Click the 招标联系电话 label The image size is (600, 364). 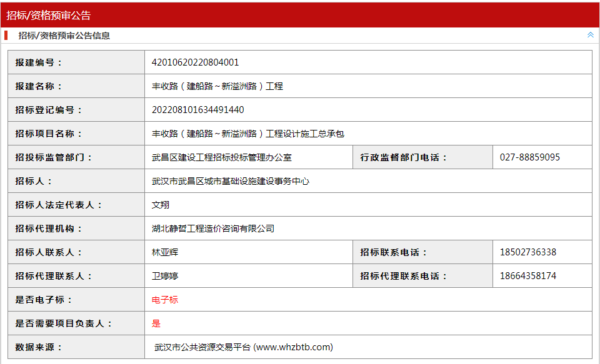[x=394, y=252]
